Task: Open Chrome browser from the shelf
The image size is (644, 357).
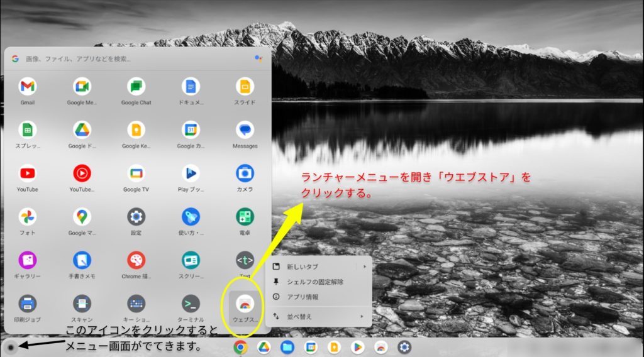Action: (240, 347)
